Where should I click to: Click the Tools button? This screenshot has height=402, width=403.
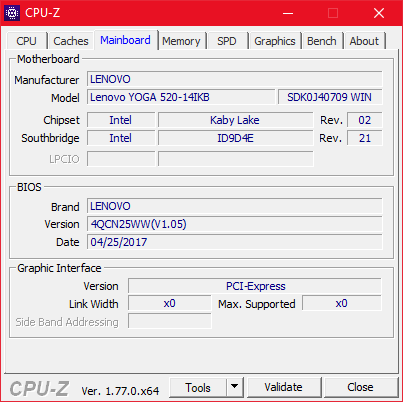pyautogui.click(x=198, y=387)
